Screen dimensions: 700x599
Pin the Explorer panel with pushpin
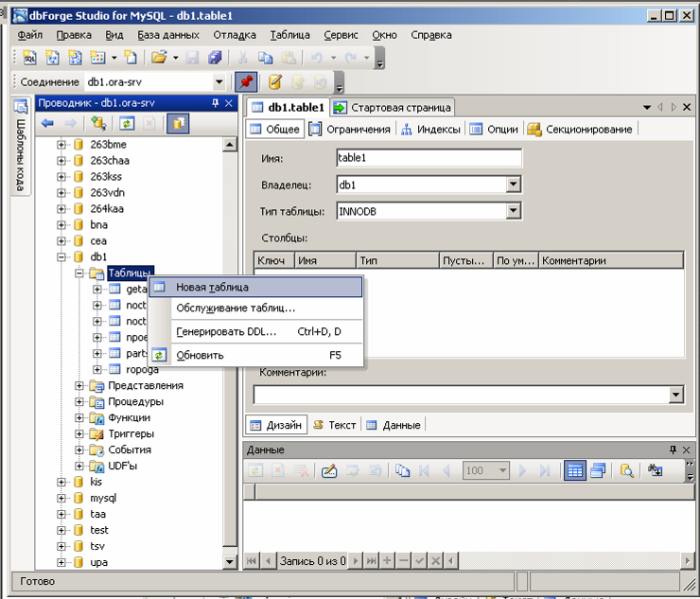pos(215,103)
